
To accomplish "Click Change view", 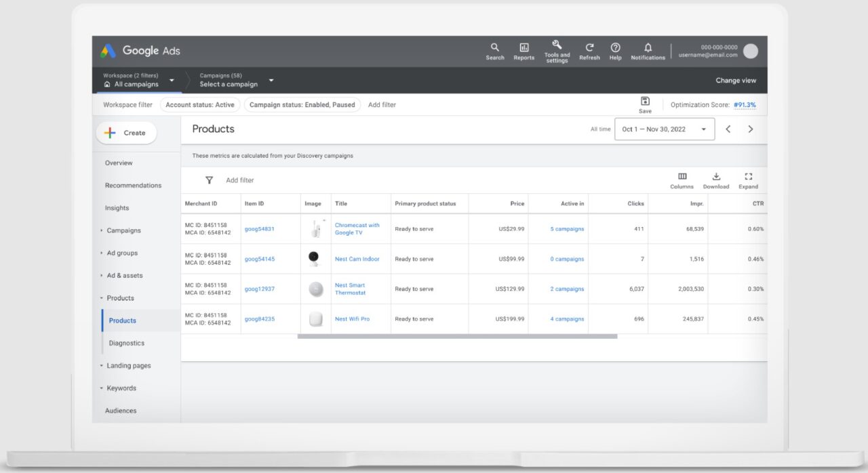I will tap(736, 80).
